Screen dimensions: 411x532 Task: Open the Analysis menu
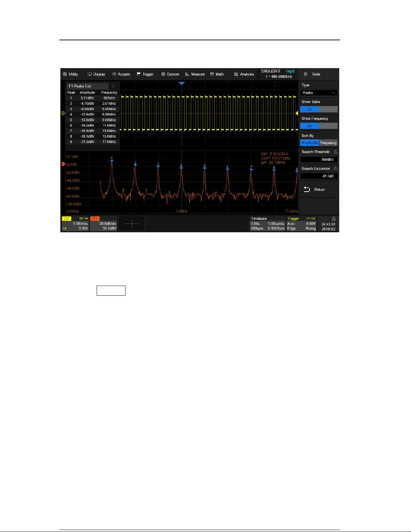(x=244, y=74)
